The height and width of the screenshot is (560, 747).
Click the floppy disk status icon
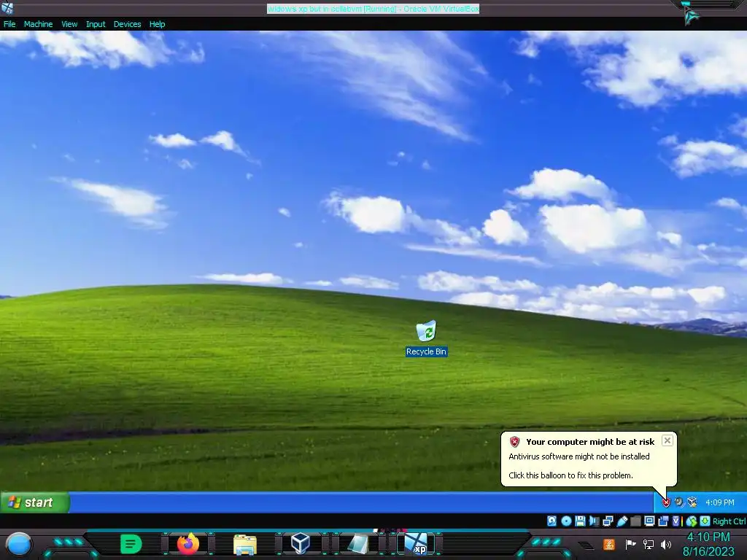pos(580,521)
